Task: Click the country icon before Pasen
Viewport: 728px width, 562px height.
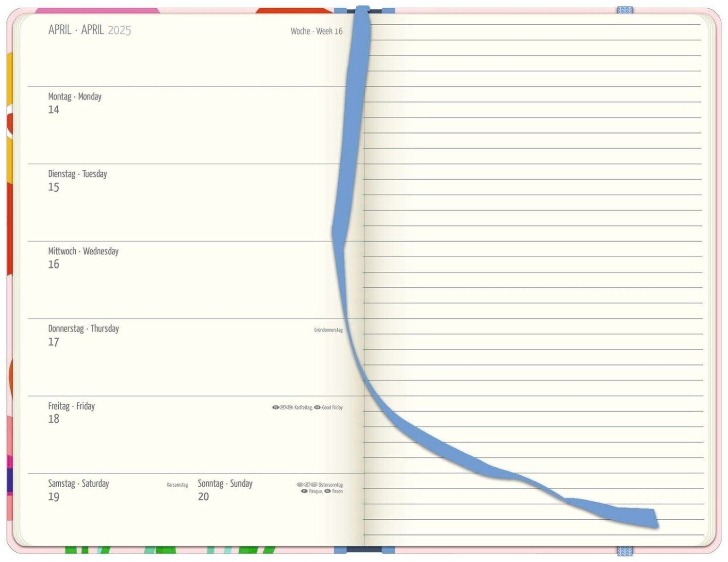Action: tap(328, 491)
